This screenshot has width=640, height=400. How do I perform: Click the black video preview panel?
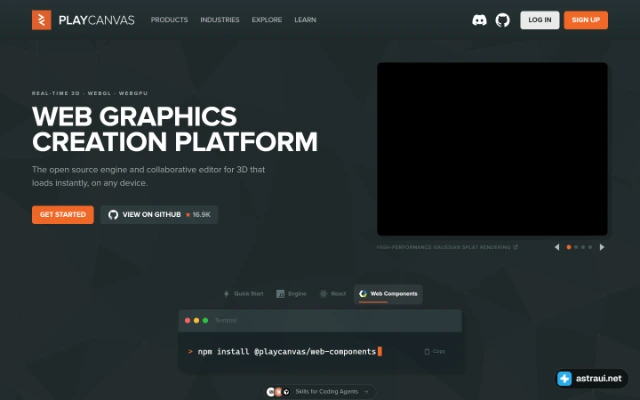(x=492, y=149)
